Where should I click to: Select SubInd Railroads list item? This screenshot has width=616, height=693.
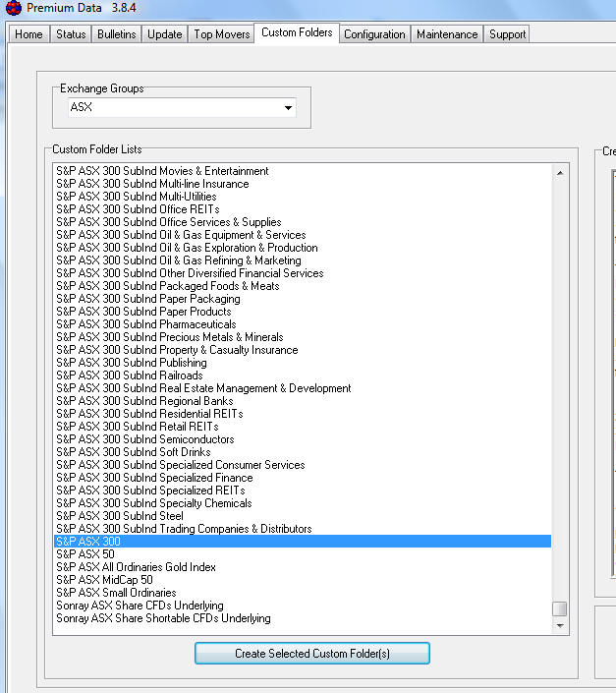coord(303,375)
